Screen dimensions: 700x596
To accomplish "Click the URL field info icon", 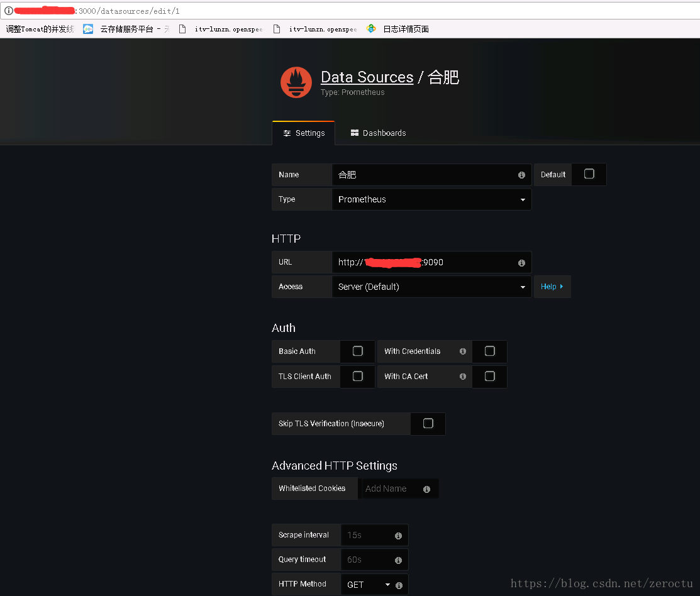I will coord(521,263).
